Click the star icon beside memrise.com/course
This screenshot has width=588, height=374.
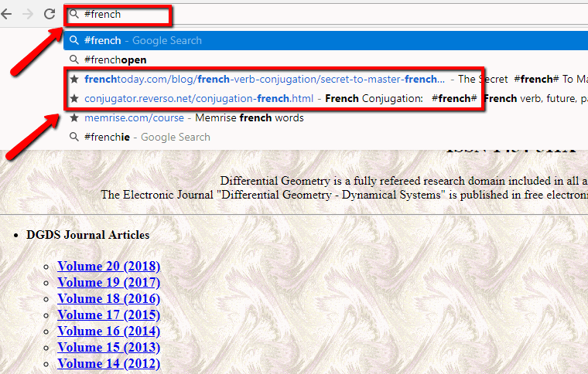point(74,117)
